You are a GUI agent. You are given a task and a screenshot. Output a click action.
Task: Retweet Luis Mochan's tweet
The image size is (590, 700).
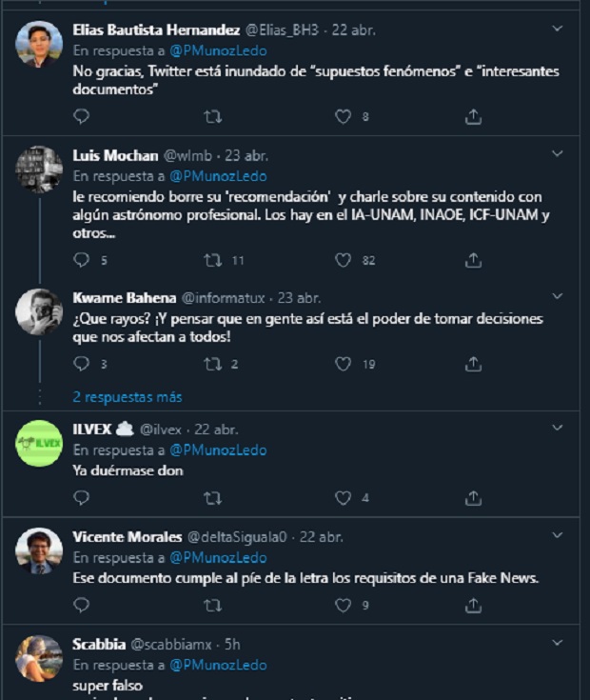coord(213,260)
